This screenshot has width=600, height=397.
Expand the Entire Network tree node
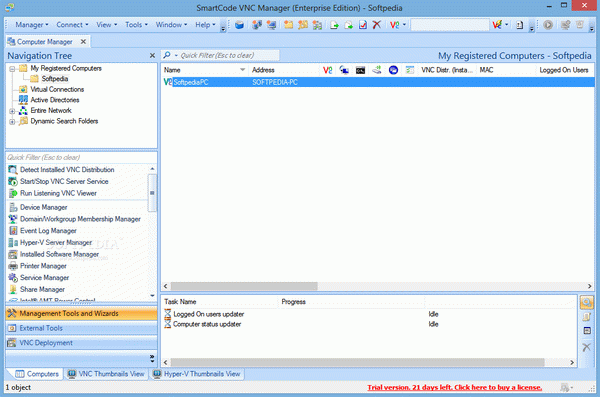point(12,111)
